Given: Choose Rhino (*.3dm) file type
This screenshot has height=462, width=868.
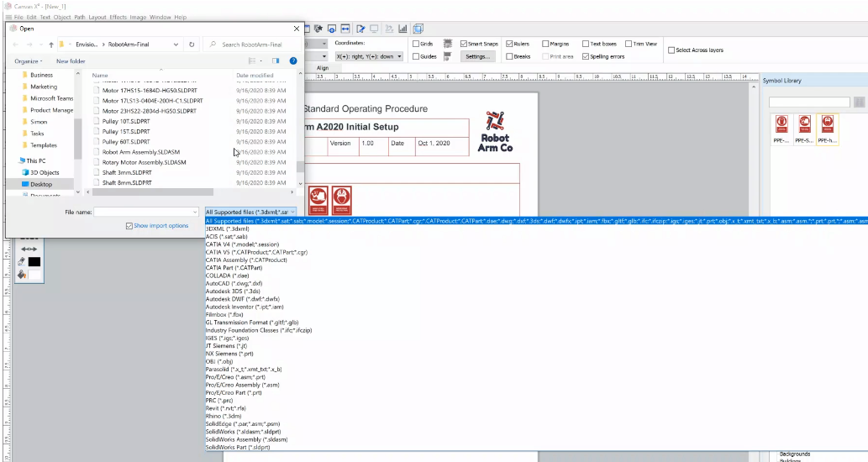Looking at the screenshot, I should [x=224, y=416].
